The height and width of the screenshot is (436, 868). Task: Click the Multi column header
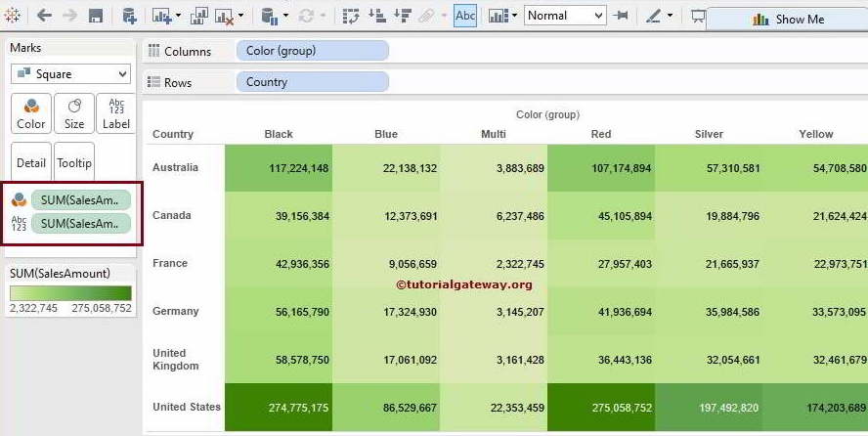pos(494,134)
